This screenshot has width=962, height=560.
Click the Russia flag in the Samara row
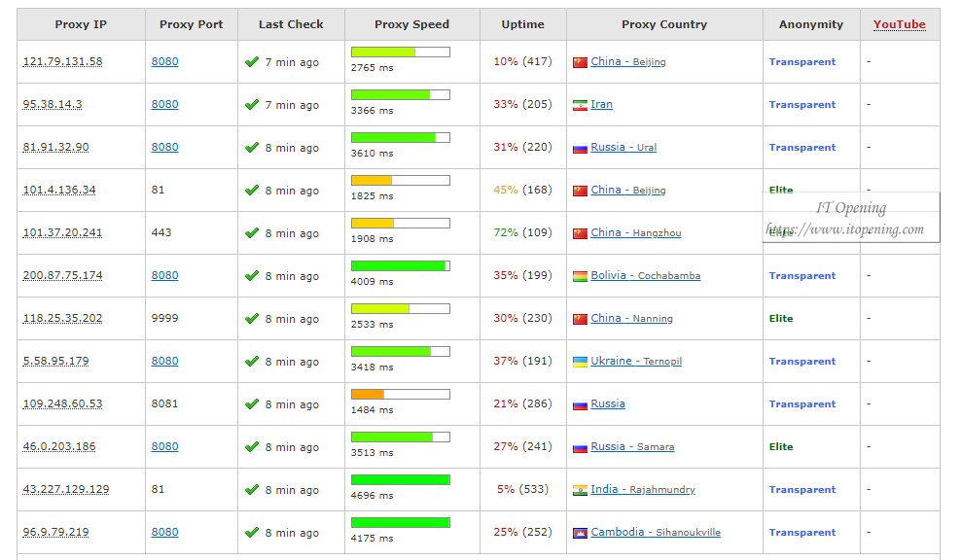point(580,447)
